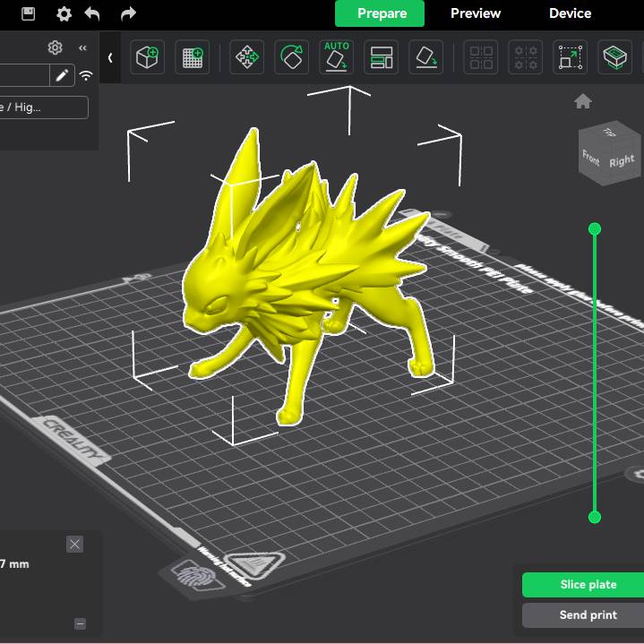Open the Device tab
Screen dimensions: 644x644
(x=570, y=13)
